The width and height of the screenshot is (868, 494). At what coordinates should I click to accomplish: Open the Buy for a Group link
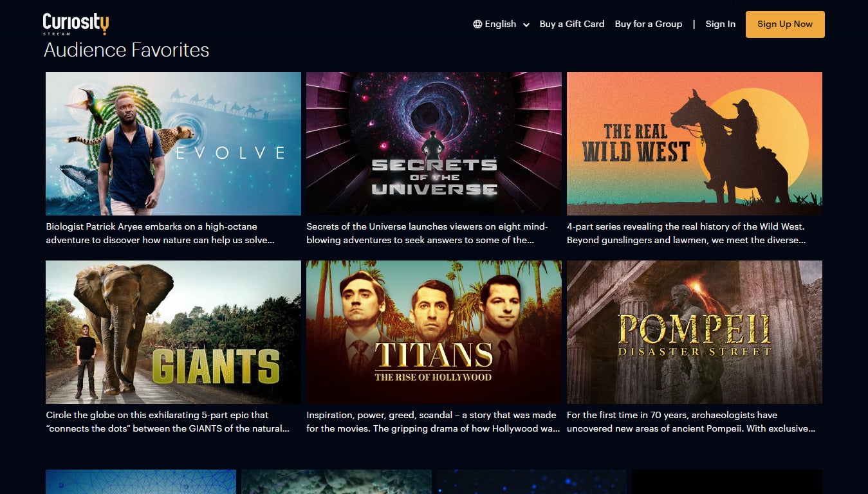(649, 24)
